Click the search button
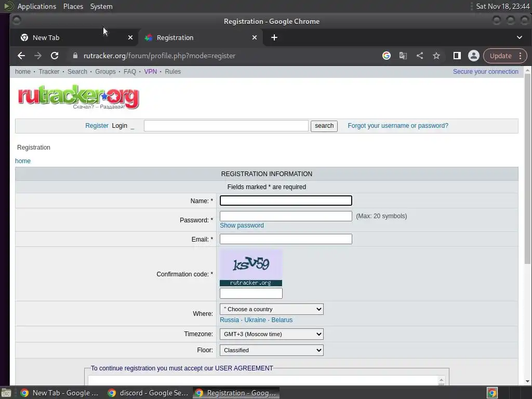Image resolution: width=532 pixels, height=399 pixels. [324, 126]
